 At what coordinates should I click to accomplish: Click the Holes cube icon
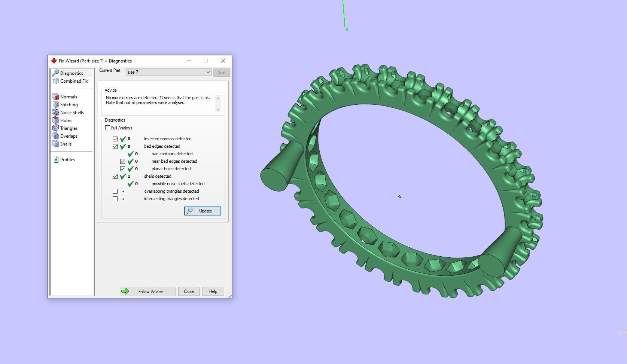(56, 120)
